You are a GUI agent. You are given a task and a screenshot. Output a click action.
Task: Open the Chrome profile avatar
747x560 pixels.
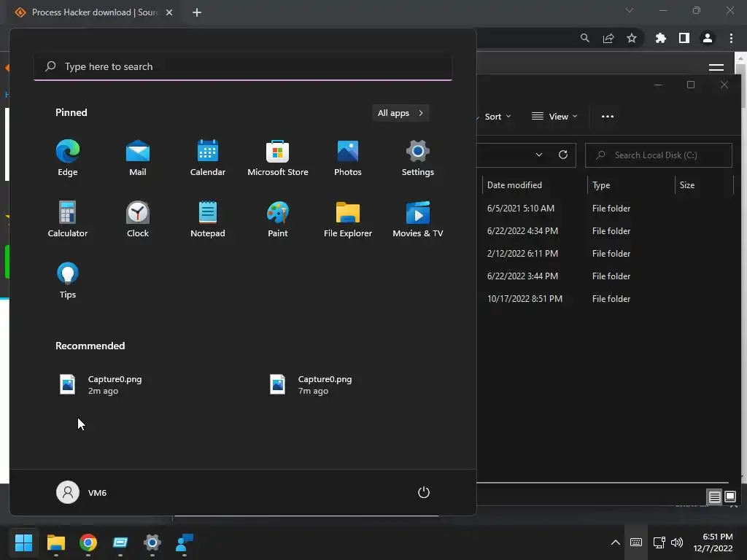click(708, 38)
